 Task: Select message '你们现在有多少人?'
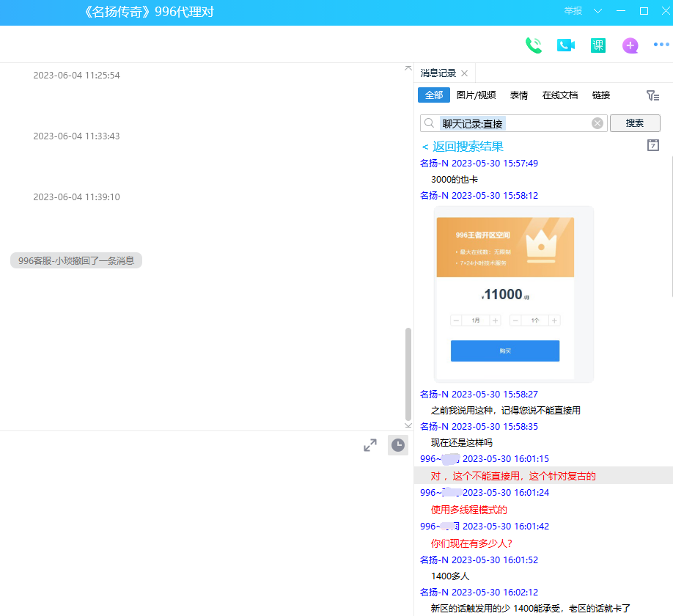pos(471,543)
